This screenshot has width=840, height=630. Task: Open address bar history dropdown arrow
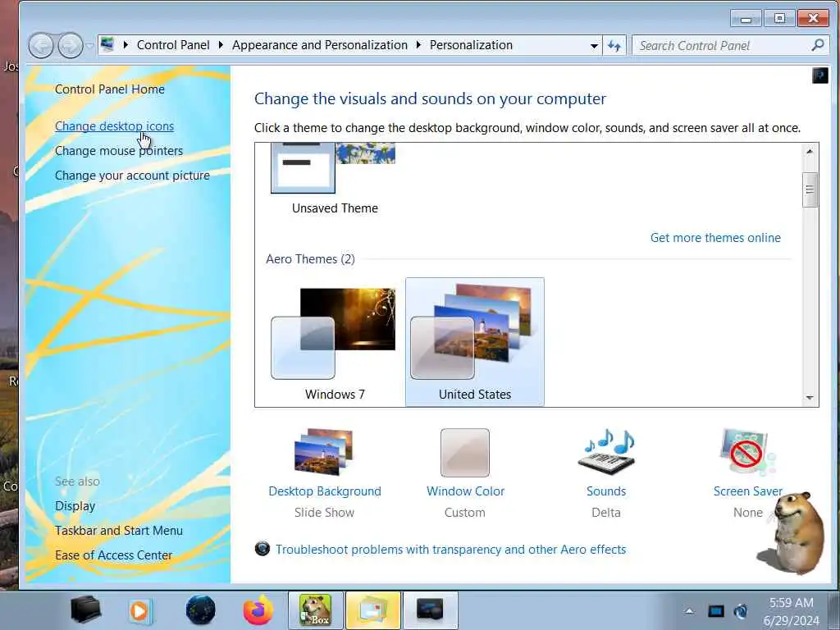(x=594, y=46)
